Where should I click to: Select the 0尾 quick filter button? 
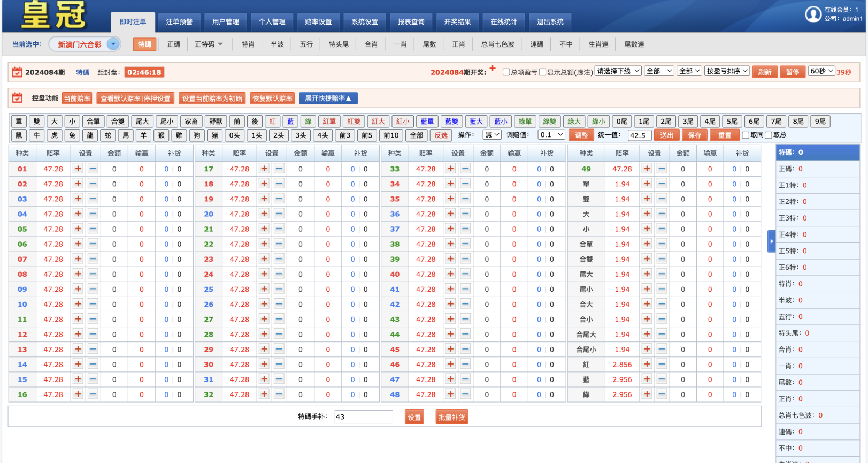point(622,122)
